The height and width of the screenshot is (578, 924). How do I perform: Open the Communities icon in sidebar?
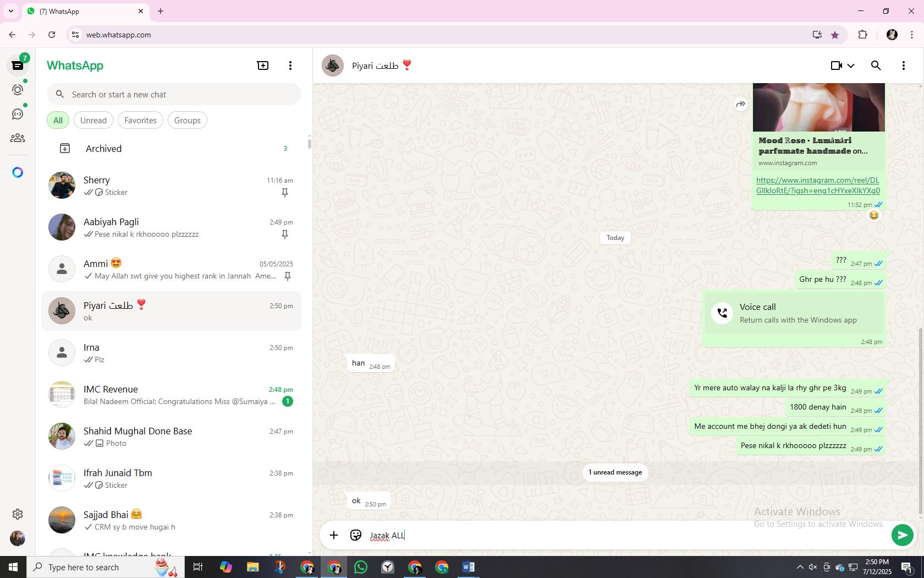point(18,138)
